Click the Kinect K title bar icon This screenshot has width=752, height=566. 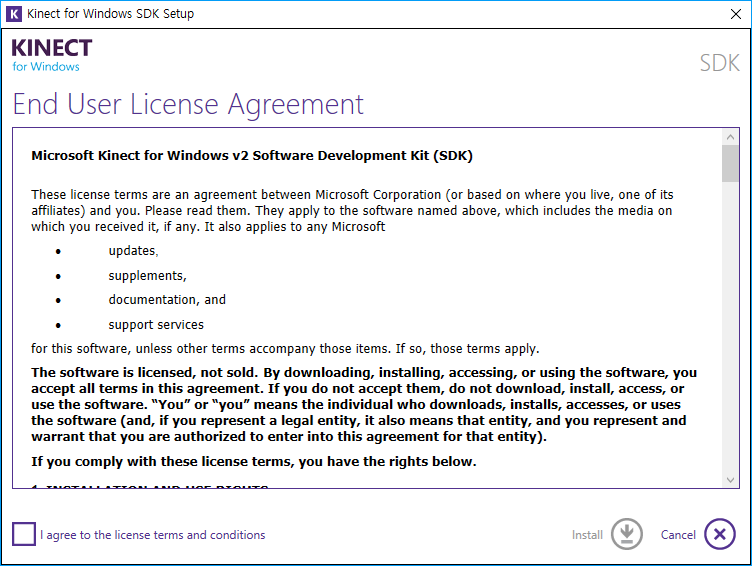pyautogui.click(x=13, y=14)
